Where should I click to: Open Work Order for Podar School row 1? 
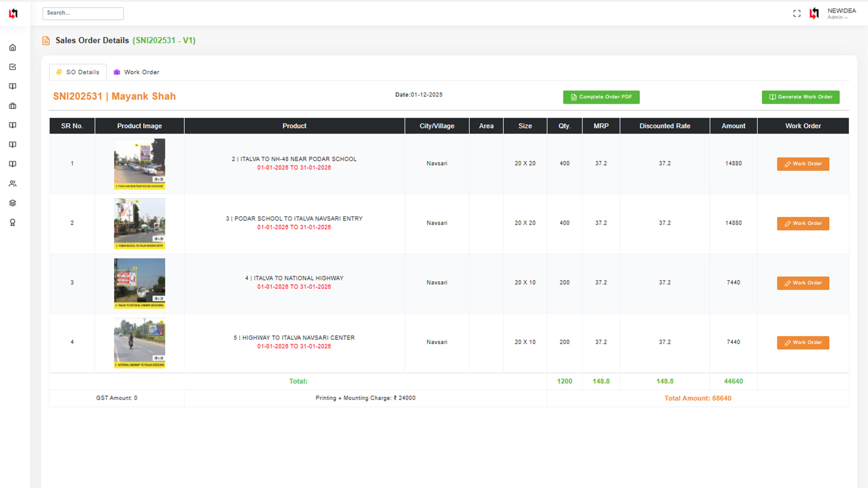click(x=802, y=164)
